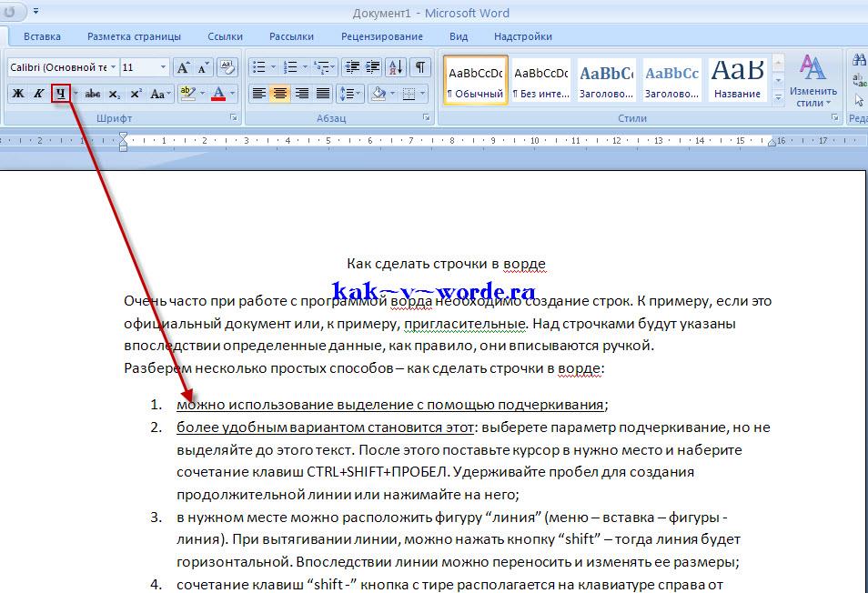Open the line spacing menu
Image resolution: width=868 pixels, height=593 pixels.
[x=350, y=94]
